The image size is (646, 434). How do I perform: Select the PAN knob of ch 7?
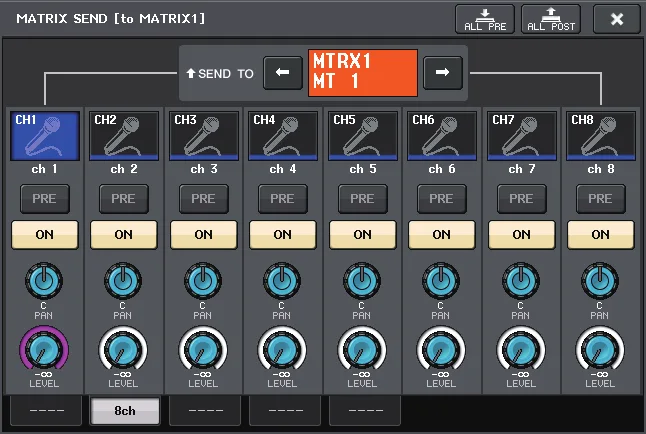click(x=521, y=281)
